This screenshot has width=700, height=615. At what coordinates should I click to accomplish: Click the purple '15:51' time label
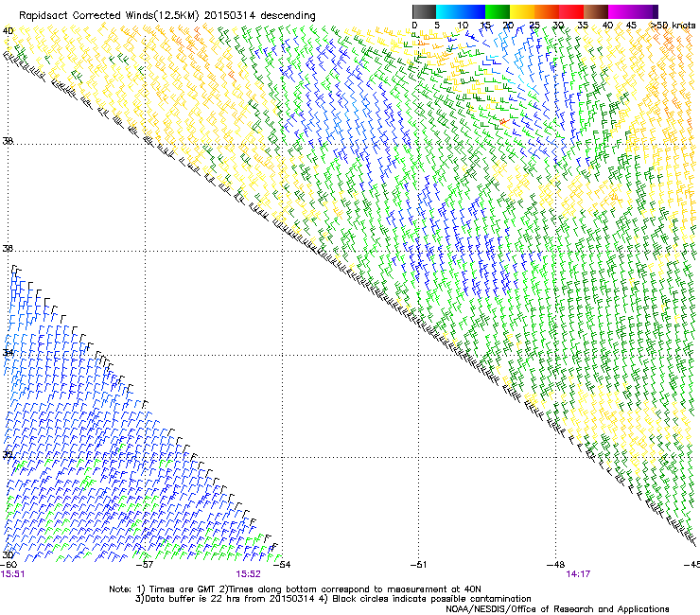(x=12, y=574)
